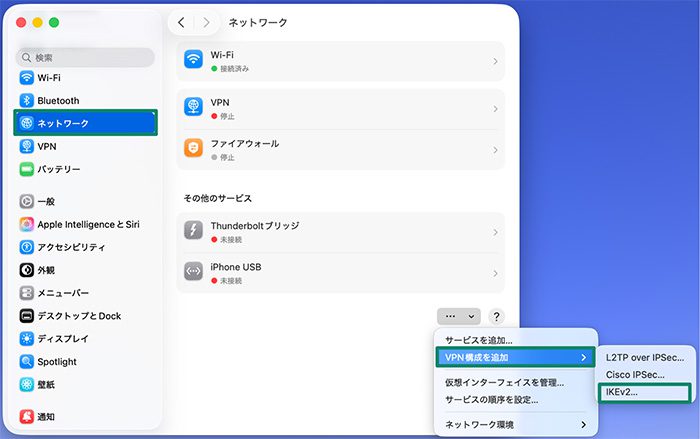This screenshot has height=439, width=700.
Task: Click the その他のサービス heading
Action: point(218,198)
